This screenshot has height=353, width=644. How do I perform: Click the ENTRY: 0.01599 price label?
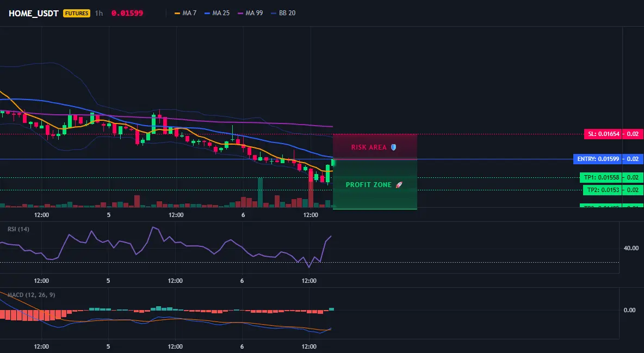click(598, 159)
